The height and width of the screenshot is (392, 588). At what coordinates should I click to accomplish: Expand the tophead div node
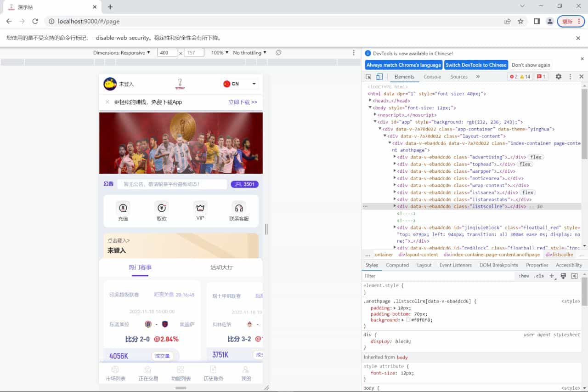point(395,164)
